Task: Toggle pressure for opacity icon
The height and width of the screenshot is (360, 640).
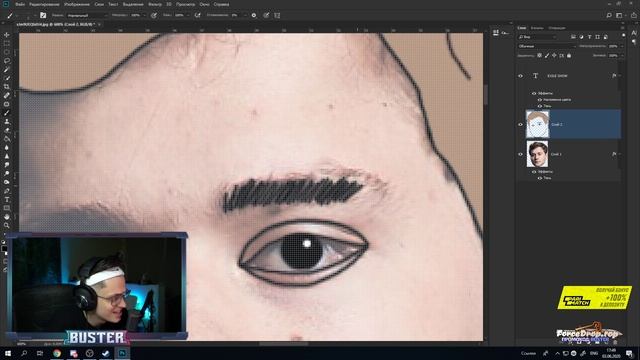Action: pos(154,15)
